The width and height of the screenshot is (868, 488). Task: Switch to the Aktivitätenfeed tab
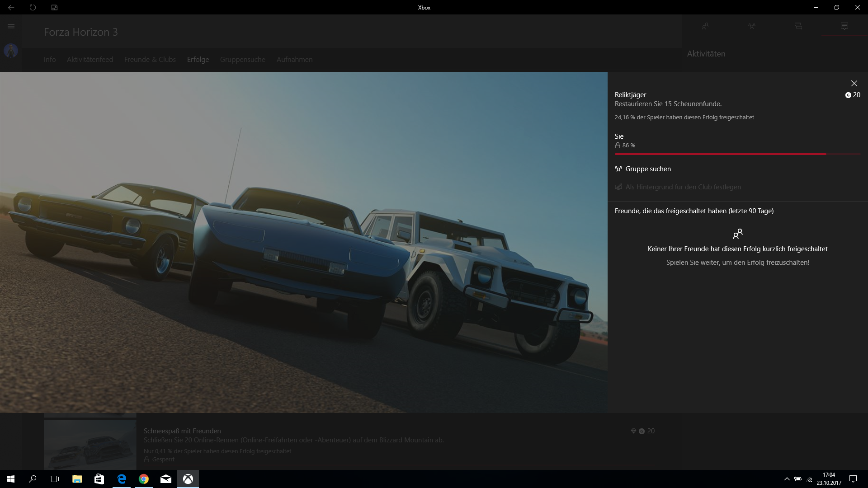tap(90, 60)
